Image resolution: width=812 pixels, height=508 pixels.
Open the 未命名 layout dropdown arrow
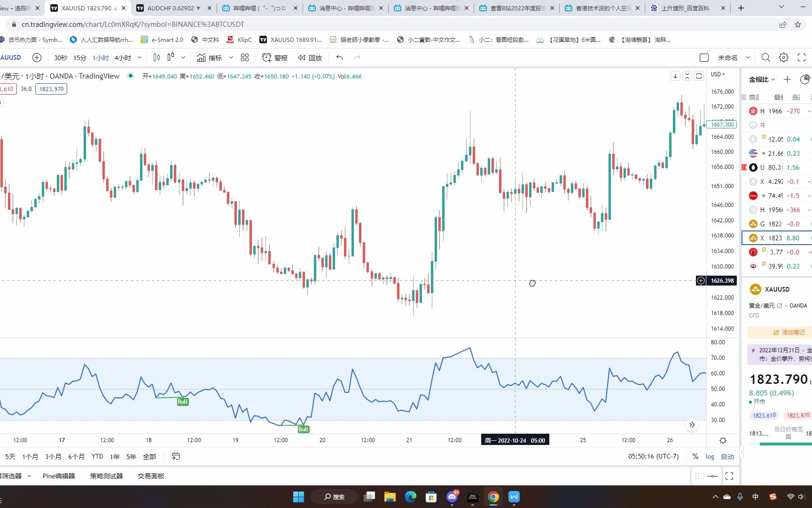pyautogui.click(x=748, y=57)
